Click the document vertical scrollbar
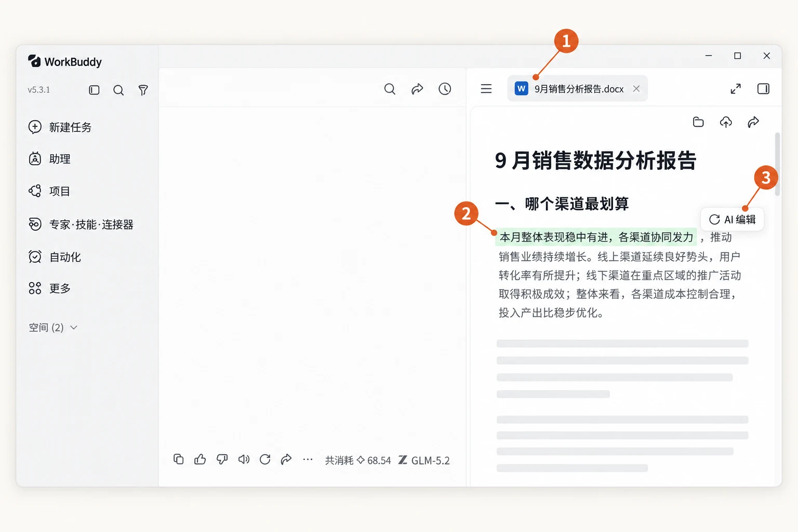This screenshot has height=532, width=798. pos(777,164)
